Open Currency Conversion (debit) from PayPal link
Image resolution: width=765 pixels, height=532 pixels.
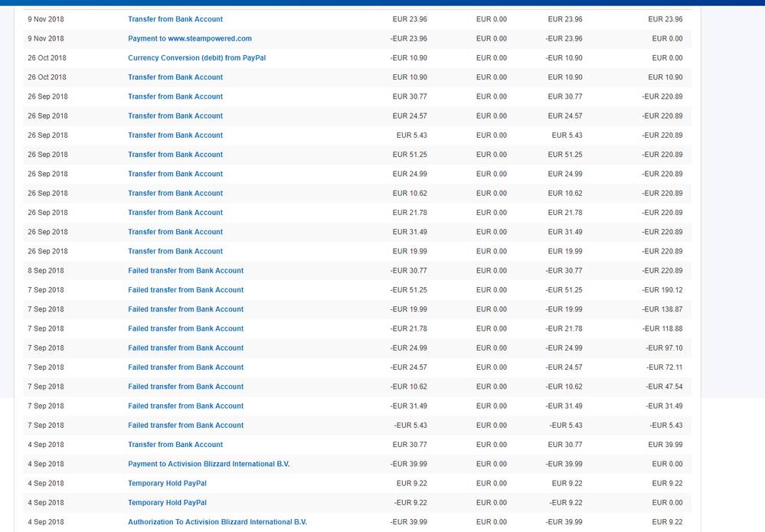pos(197,57)
